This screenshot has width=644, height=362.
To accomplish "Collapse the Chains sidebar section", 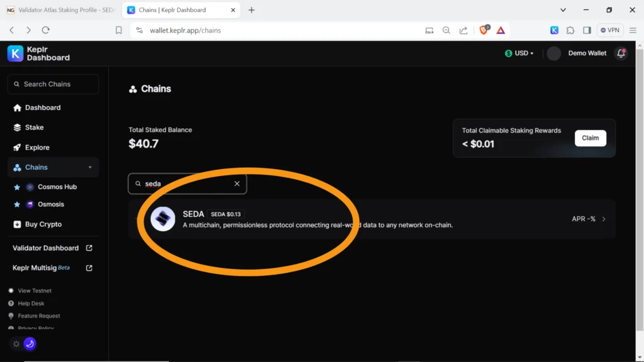I will point(90,167).
